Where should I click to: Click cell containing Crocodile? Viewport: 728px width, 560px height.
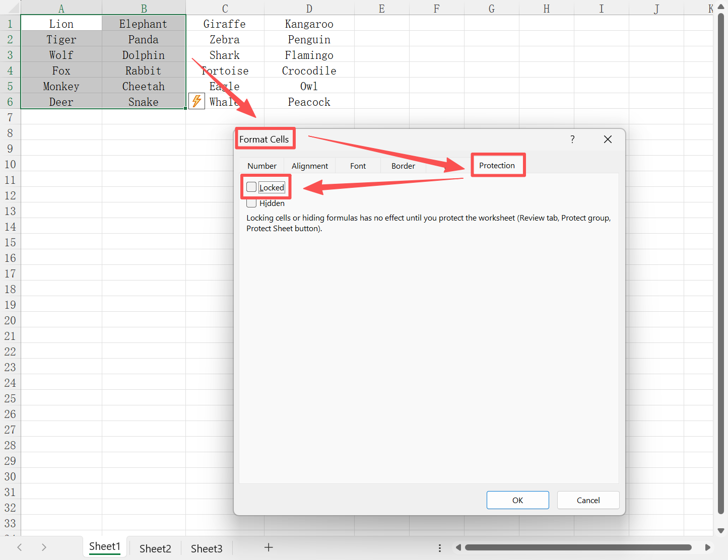309,71
